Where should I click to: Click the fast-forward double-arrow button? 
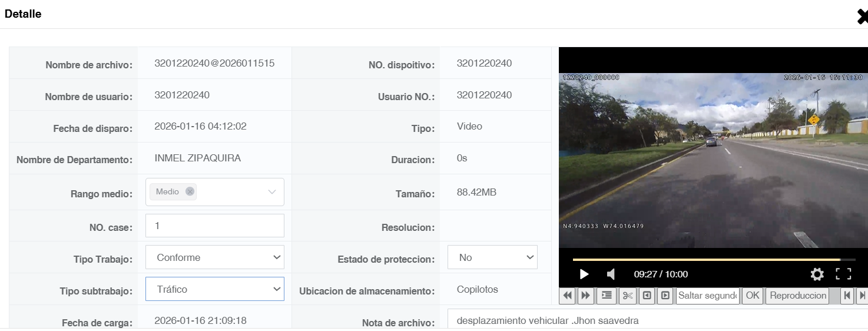(586, 296)
